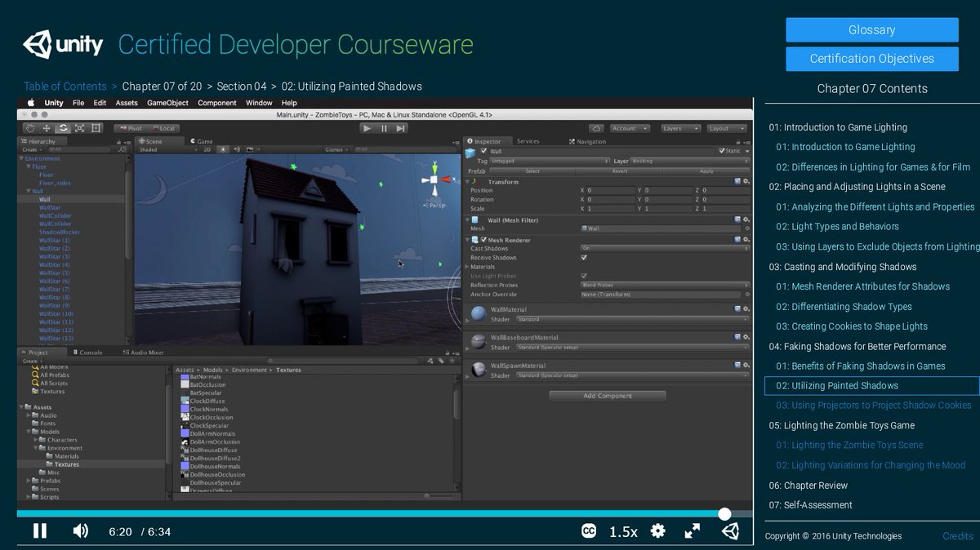This screenshot has height=550, width=980.
Task: Click the Cloud services icon
Action: (596, 128)
